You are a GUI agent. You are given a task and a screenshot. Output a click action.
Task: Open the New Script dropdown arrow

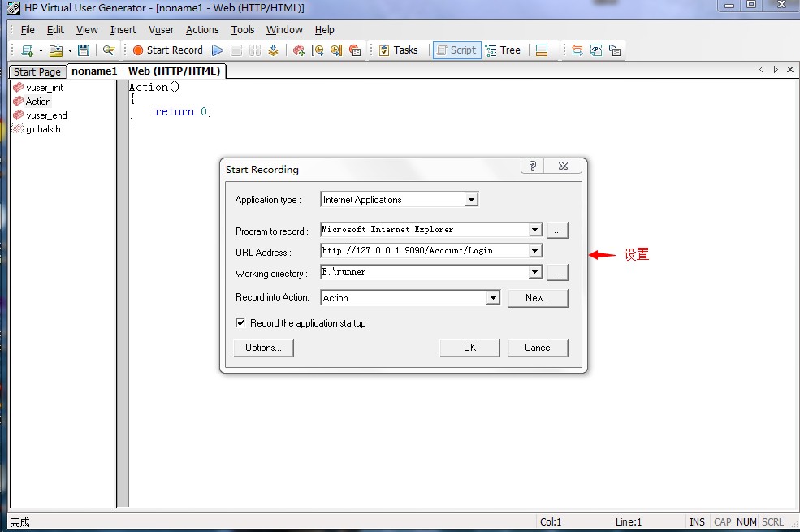tap(41, 50)
